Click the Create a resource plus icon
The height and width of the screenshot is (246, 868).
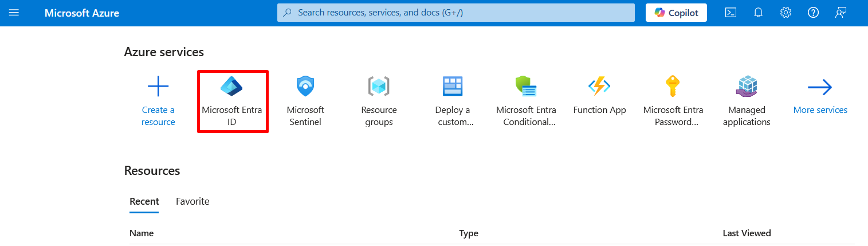tap(158, 87)
